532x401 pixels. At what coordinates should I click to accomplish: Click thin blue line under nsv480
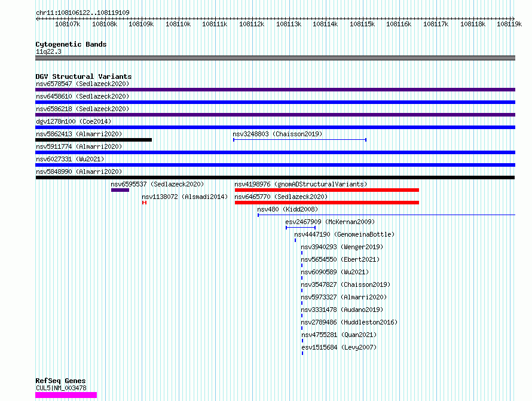tap(386, 215)
